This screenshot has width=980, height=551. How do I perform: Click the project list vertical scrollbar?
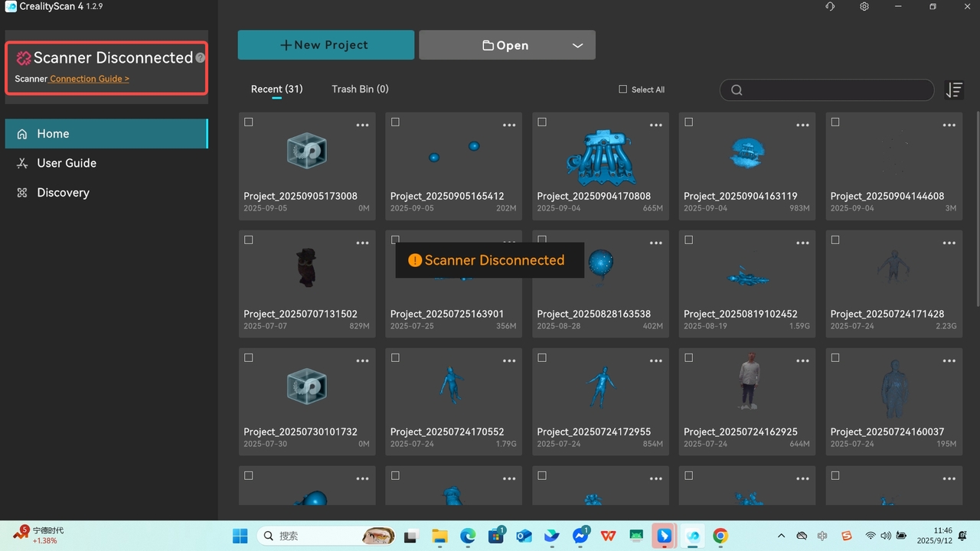[x=977, y=230]
